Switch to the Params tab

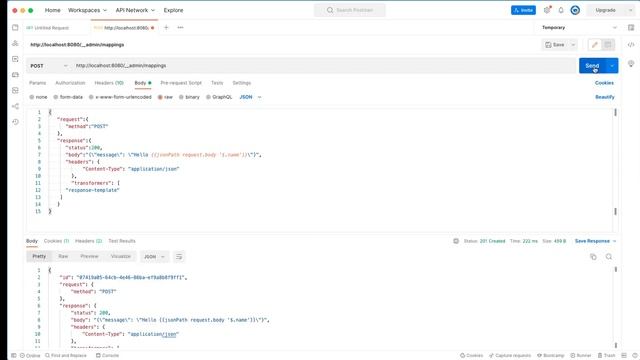pyautogui.click(x=38, y=83)
